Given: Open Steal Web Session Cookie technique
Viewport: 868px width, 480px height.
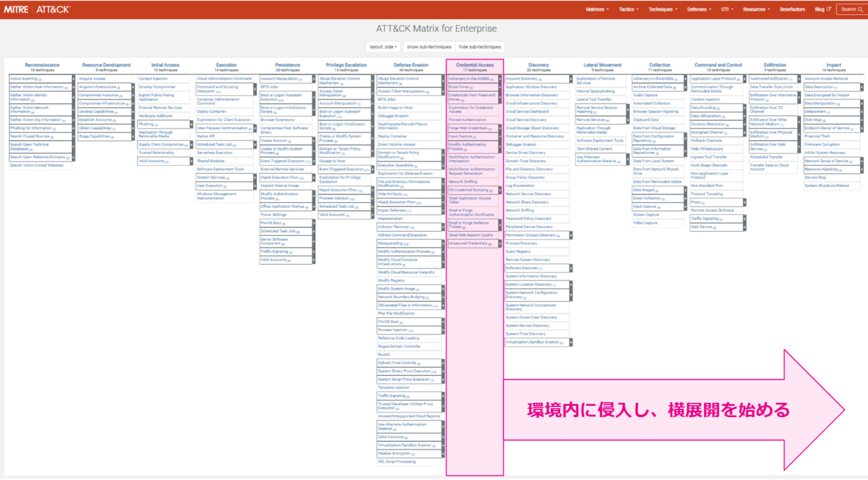Looking at the screenshot, I should tap(471, 235).
